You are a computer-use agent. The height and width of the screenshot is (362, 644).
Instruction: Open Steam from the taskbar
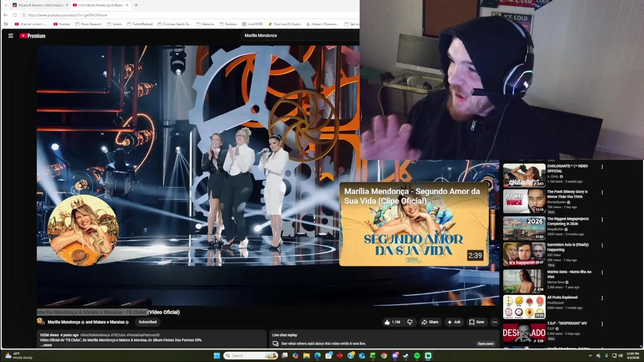[x=406, y=355]
